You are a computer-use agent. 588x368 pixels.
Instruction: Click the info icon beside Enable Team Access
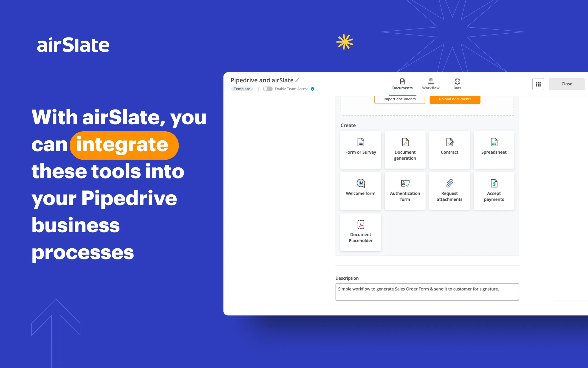click(x=313, y=89)
